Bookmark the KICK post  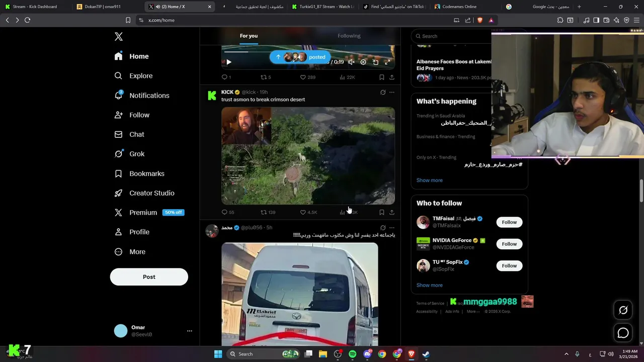point(382,212)
